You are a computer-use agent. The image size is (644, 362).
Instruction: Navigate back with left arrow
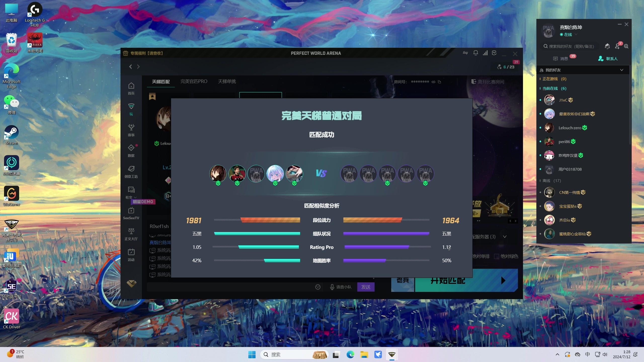click(130, 67)
